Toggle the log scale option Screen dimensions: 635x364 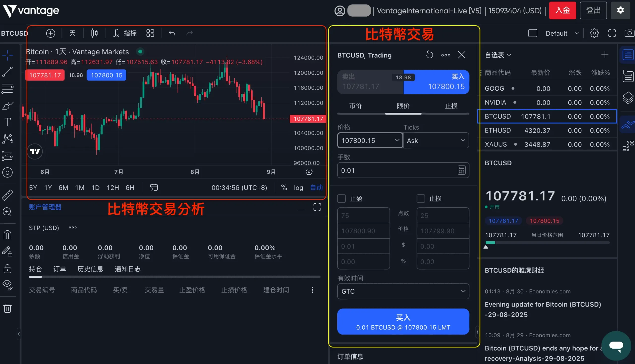pos(298,188)
